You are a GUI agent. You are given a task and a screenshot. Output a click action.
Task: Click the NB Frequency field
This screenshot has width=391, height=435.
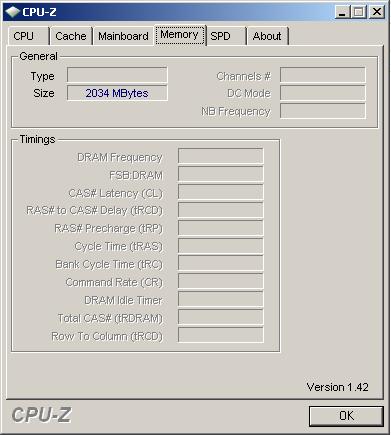click(323, 111)
